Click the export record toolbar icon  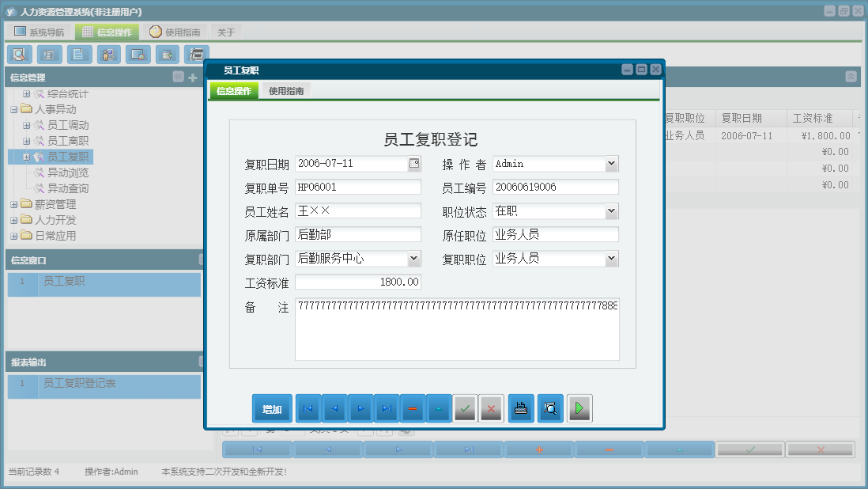click(168, 54)
